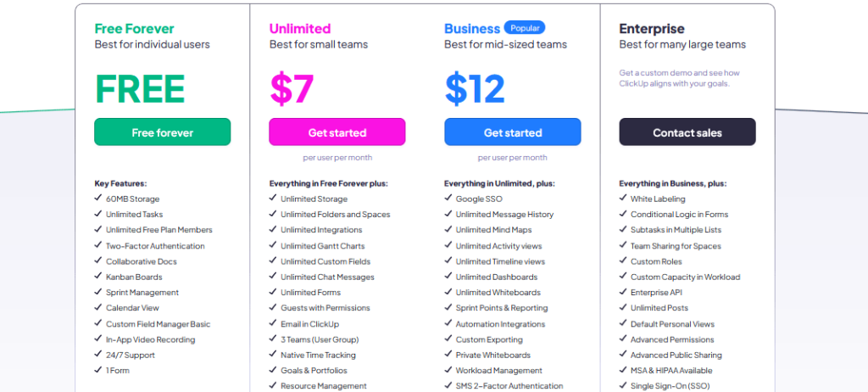Click the Custom Roles feature text
This screenshot has width=868, height=392.
pyautogui.click(x=657, y=261)
